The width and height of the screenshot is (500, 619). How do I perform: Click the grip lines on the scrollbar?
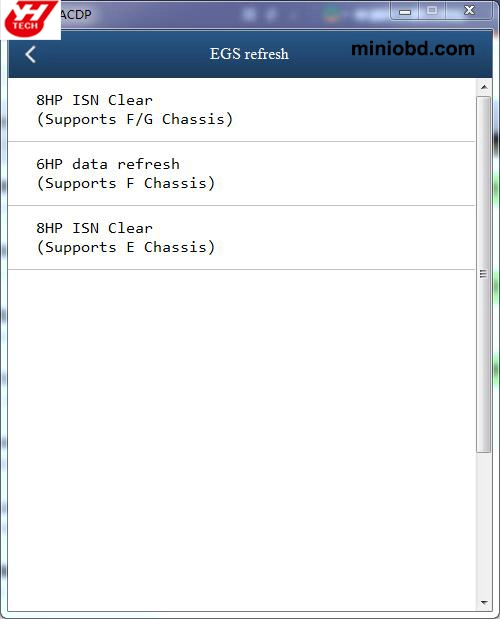[483, 274]
